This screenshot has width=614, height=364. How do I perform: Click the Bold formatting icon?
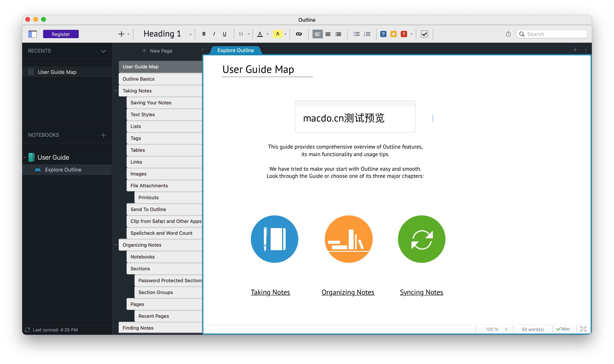click(x=204, y=34)
